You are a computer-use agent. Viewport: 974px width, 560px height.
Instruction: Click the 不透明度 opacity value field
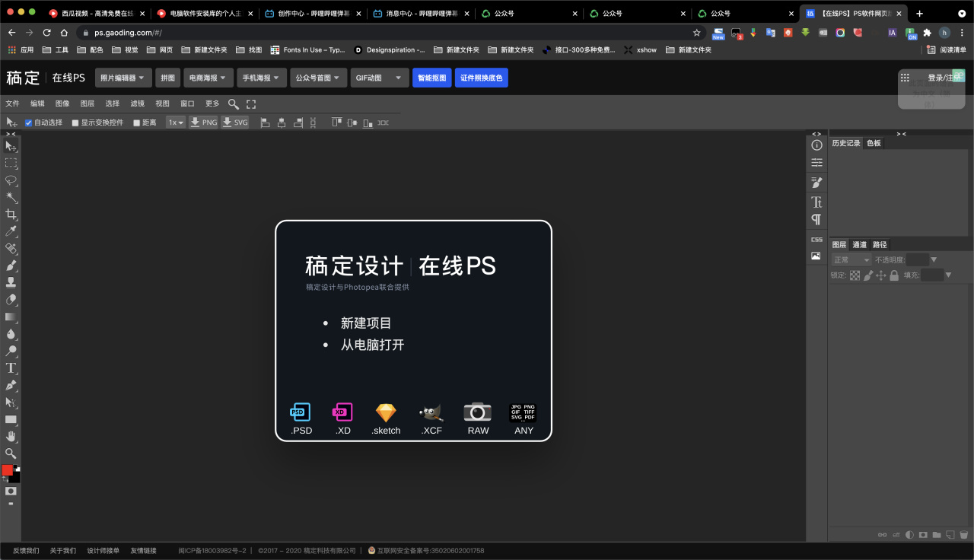[x=917, y=260]
